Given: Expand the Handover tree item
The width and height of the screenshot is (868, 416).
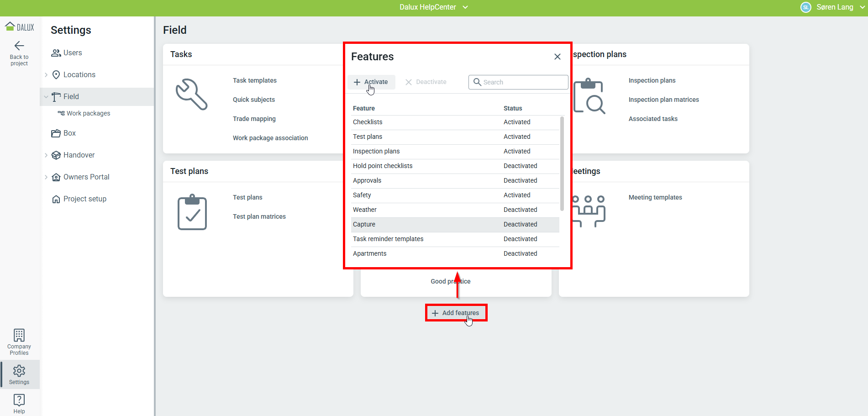Looking at the screenshot, I should pos(46,155).
